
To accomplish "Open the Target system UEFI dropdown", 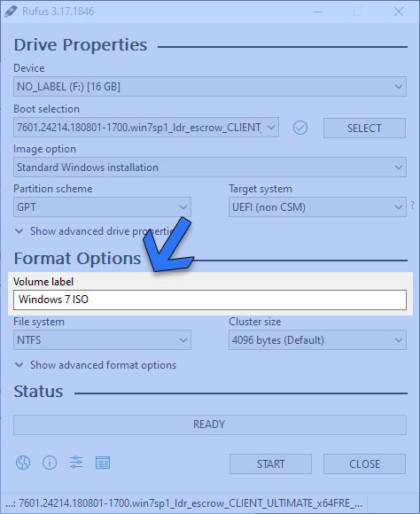I will coord(317,206).
